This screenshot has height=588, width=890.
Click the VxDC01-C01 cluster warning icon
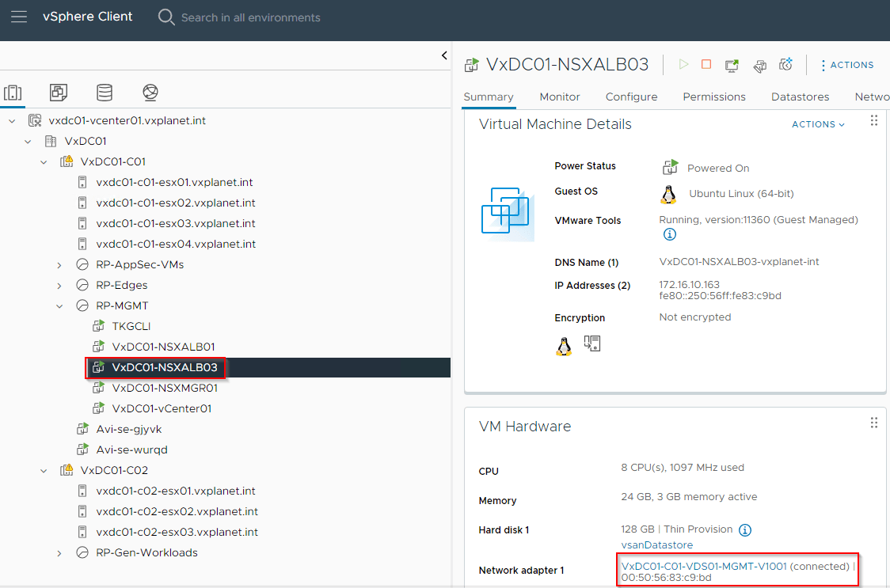pyautogui.click(x=67, y=161)
